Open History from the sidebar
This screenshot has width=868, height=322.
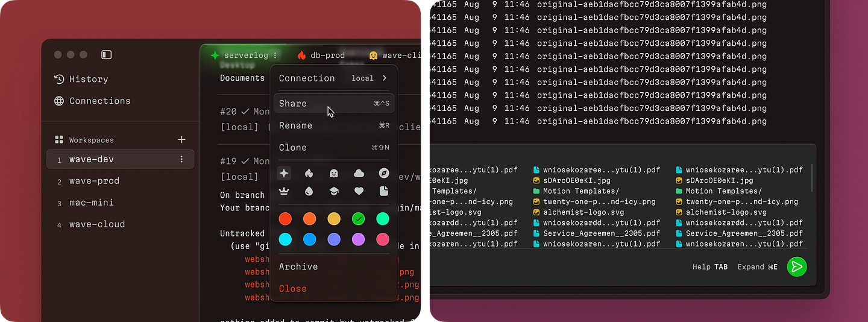pyautogui.click(x=81, y=79)
